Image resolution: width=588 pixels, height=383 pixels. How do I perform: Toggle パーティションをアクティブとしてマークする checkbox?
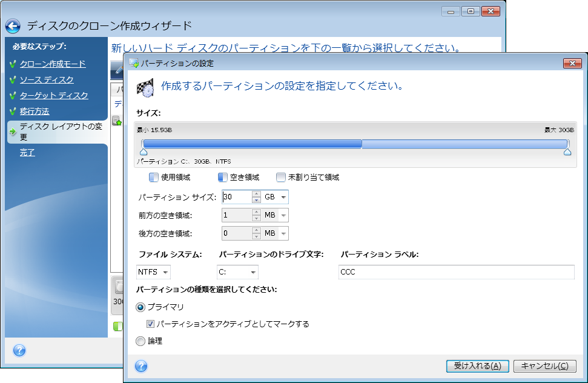tap(151, 324)
